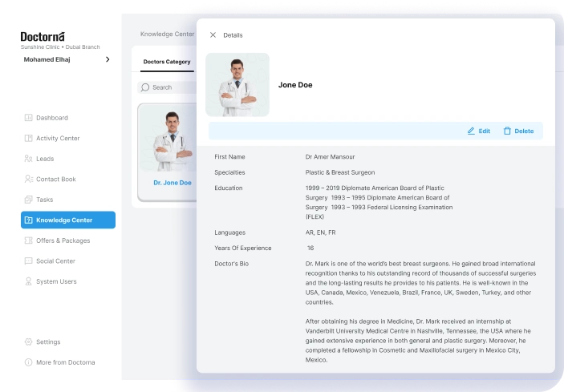
Task: Click the Activity Center icon
Action: point(29,138)
